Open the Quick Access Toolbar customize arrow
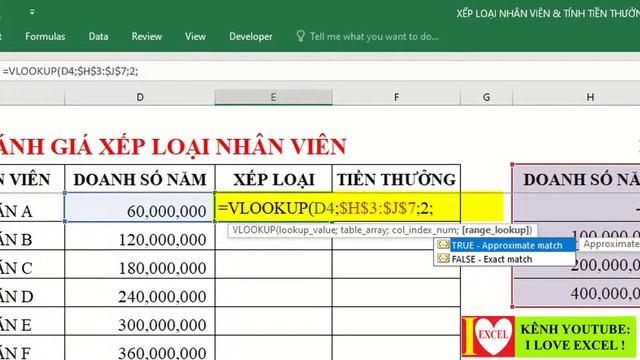This screenshot has width=640, height=360. click(32, 12)
